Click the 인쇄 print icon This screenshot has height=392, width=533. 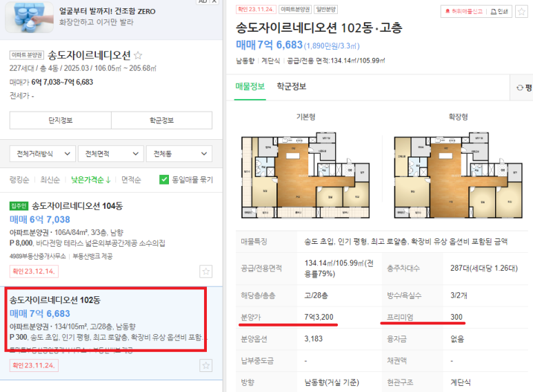(x=493, y=12)
